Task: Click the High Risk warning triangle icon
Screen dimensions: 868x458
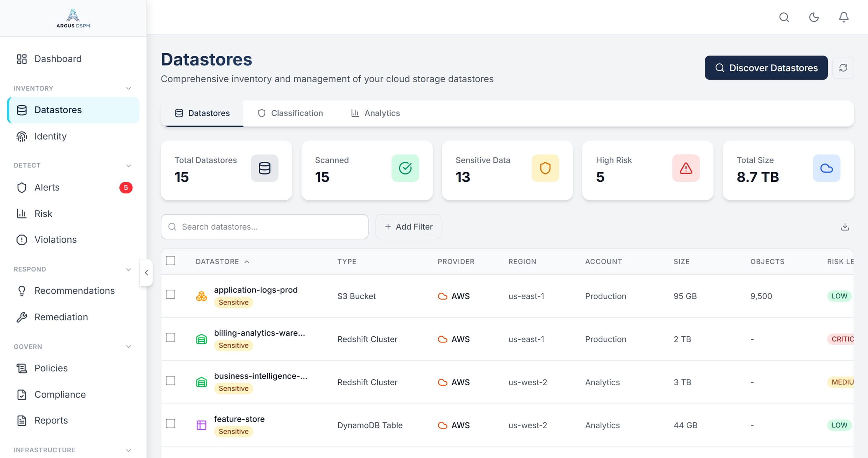Action: 686,168
